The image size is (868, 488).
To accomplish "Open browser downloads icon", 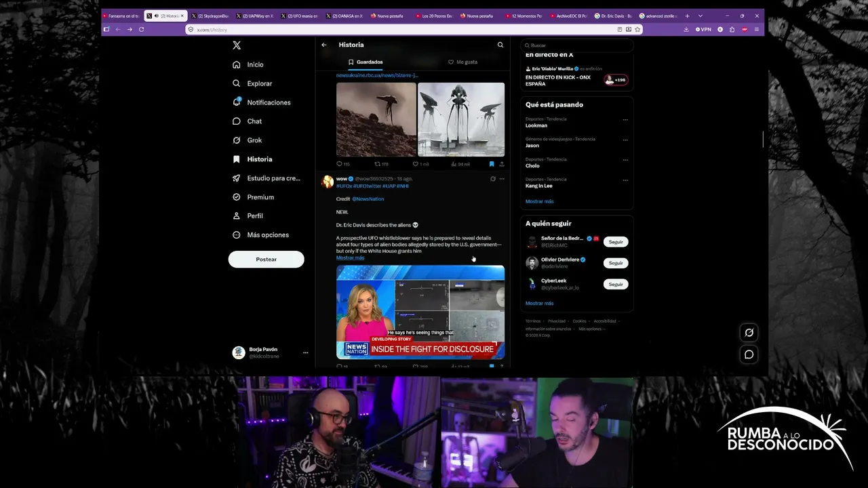I will (x=686, y=29).
